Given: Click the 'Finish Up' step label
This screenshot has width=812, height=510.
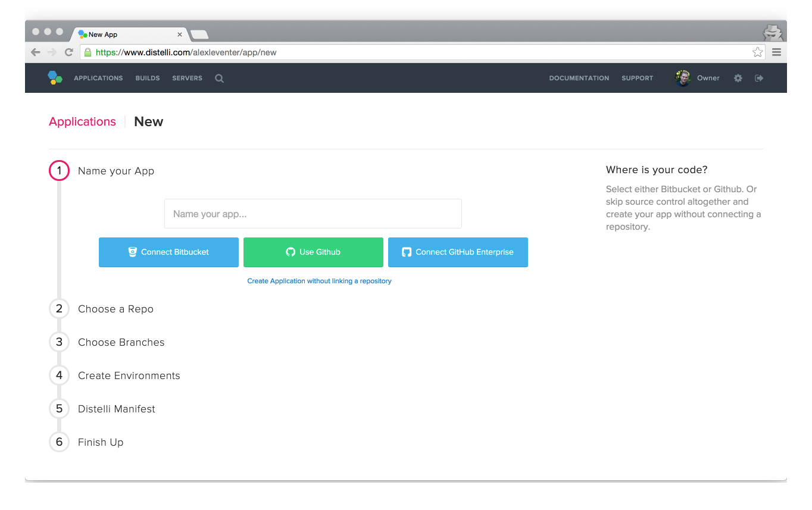Looking at the screenshot, I should pyautogui.click(x=101, y=442).
